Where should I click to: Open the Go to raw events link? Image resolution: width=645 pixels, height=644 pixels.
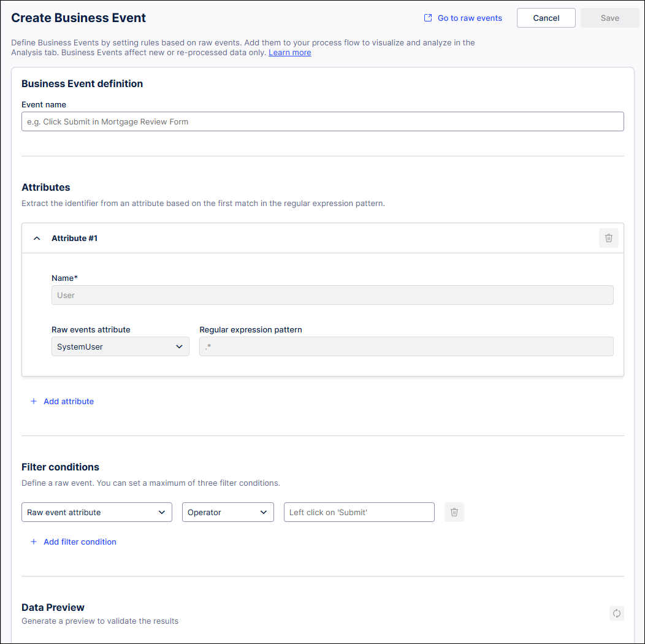tap(470, 18)
